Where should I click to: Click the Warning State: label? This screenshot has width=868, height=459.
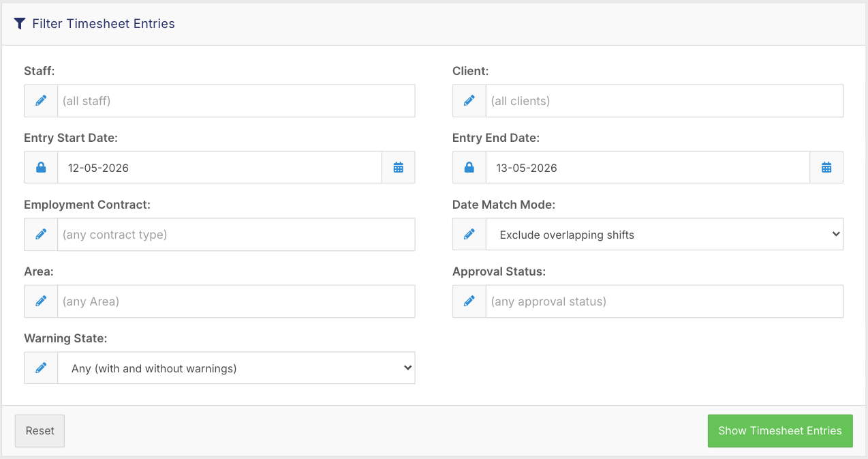click(65, 338)
